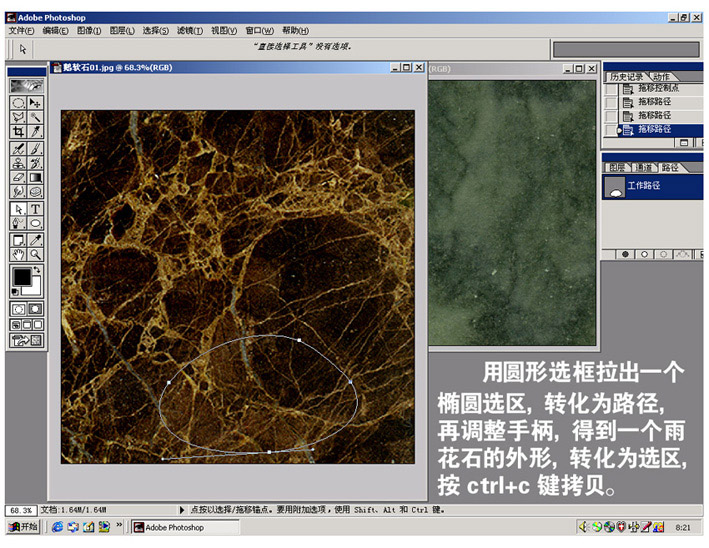Select the Crop tool
The image size is (709, 548).
tap(18, 132)
